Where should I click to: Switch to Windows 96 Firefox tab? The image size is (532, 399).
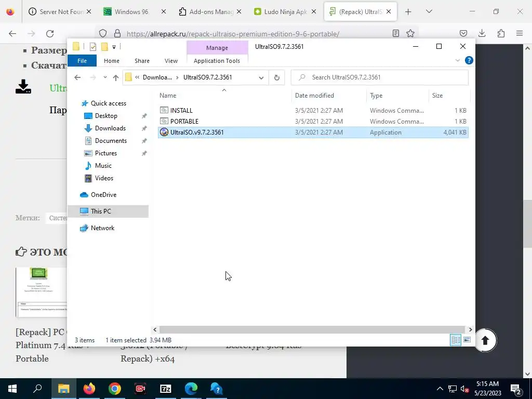click(x=135, y=11)
